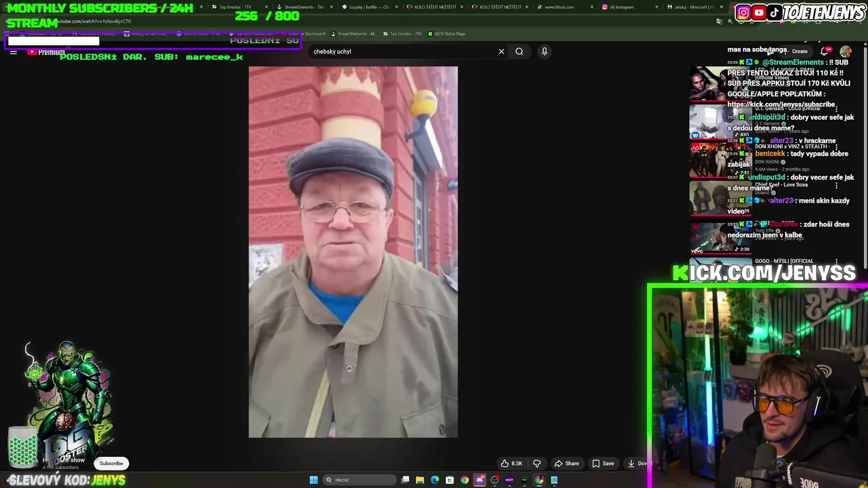868x488 pixels.
Task: Switch to the www.tiktok.com tab
Action: [559, 7]
